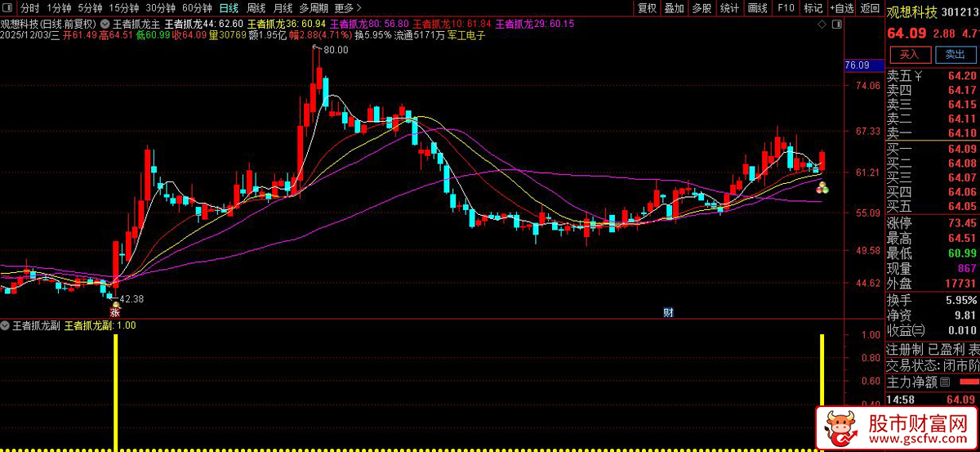Click the 76.09 price axis label
The height and width of the screenshot is (452, 980).
864,65
